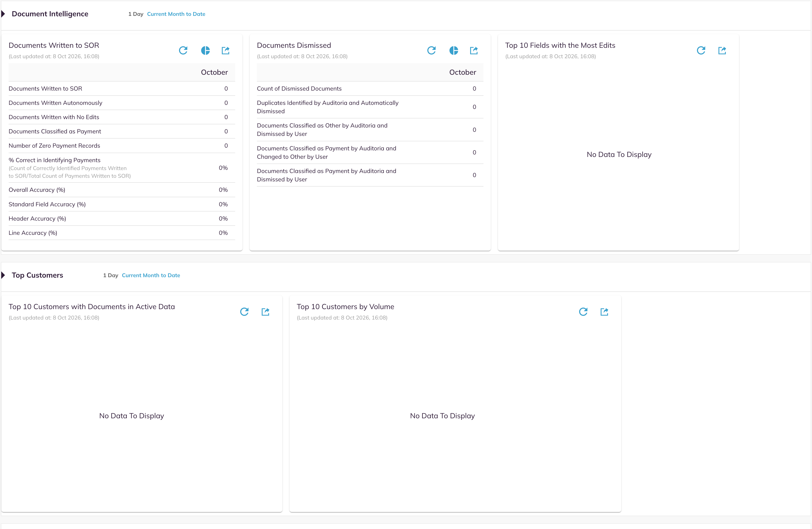
Task: Click Count of Dismissed Documents row
Action: [370, 89]
